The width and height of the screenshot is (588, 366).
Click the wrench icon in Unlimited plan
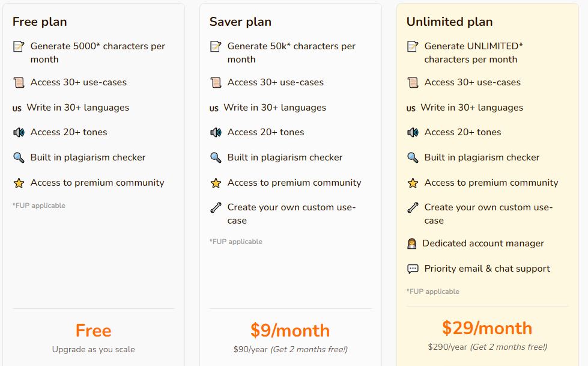(413, 207)
